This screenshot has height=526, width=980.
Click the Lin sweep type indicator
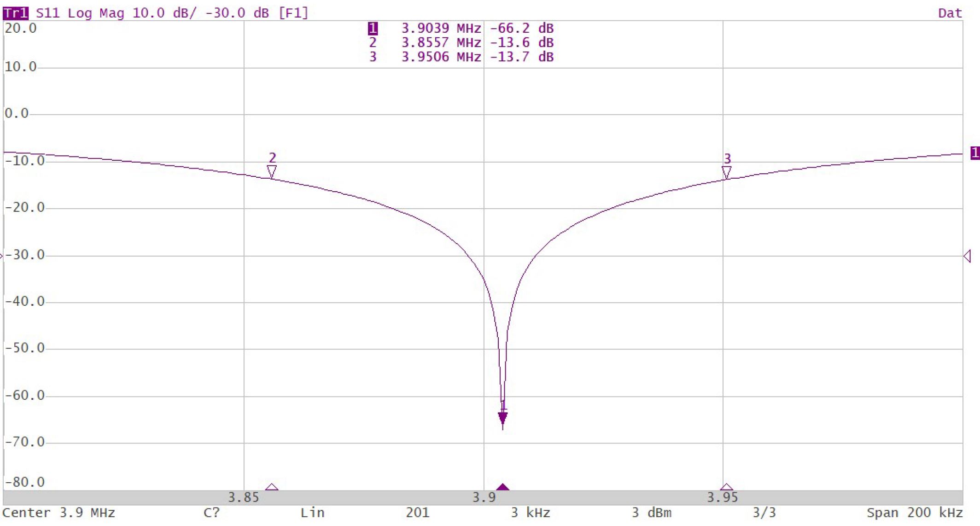click(x=312, y=513)
